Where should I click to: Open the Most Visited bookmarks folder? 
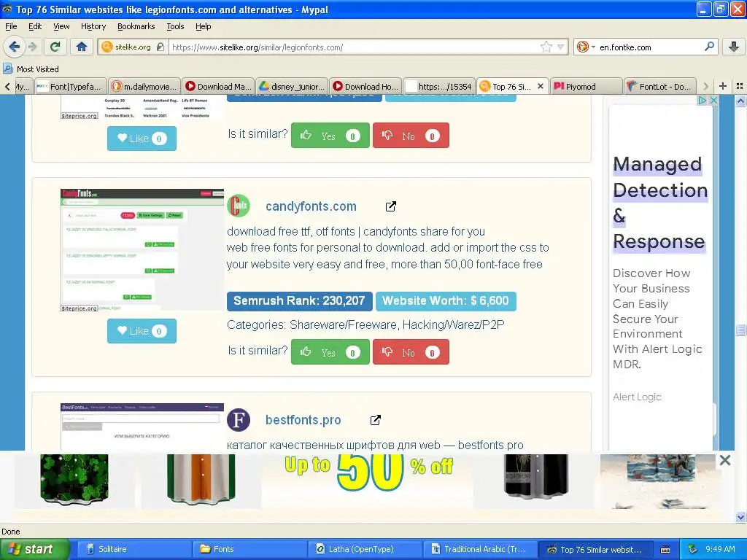pyautogui.click(x=31, y=69)
